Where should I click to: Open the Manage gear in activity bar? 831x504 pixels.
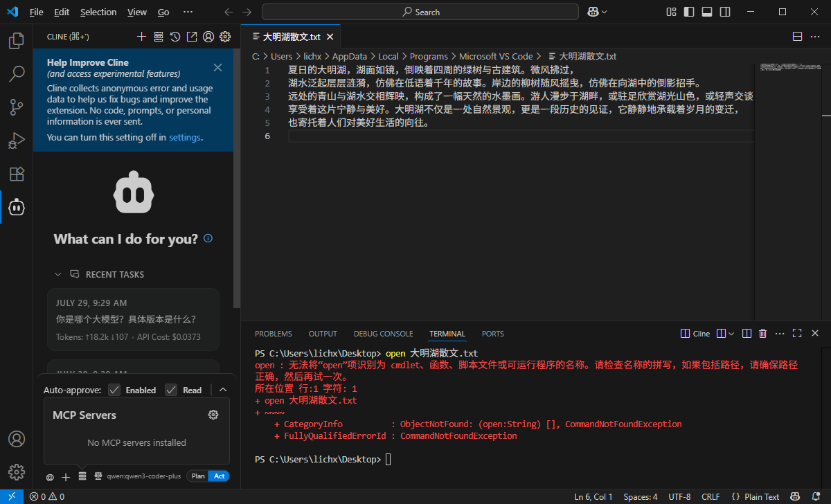(x=16, y=472)
